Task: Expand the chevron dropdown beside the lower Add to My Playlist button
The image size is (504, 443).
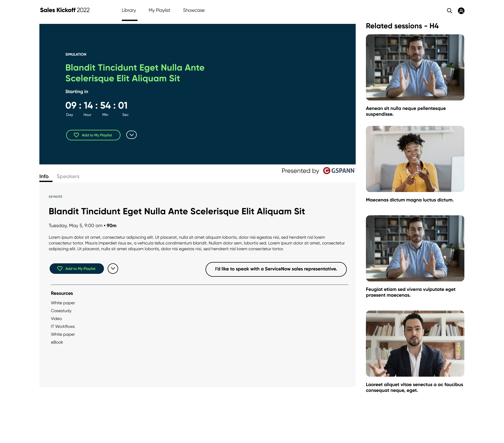Action: coord(113,269)
